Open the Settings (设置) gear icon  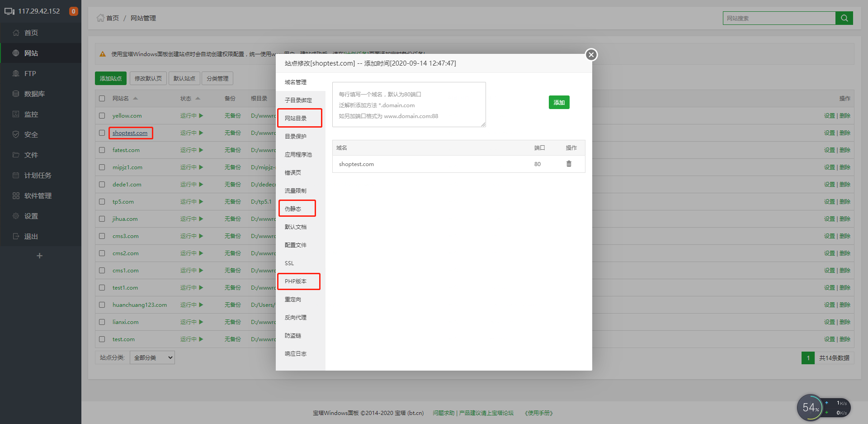click(16, 216)
